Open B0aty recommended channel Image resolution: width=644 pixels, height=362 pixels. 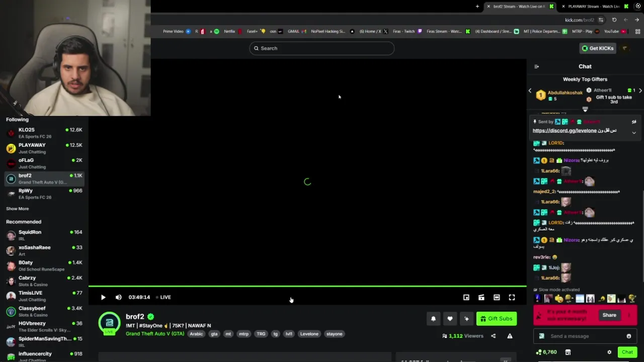pos(44,265)
